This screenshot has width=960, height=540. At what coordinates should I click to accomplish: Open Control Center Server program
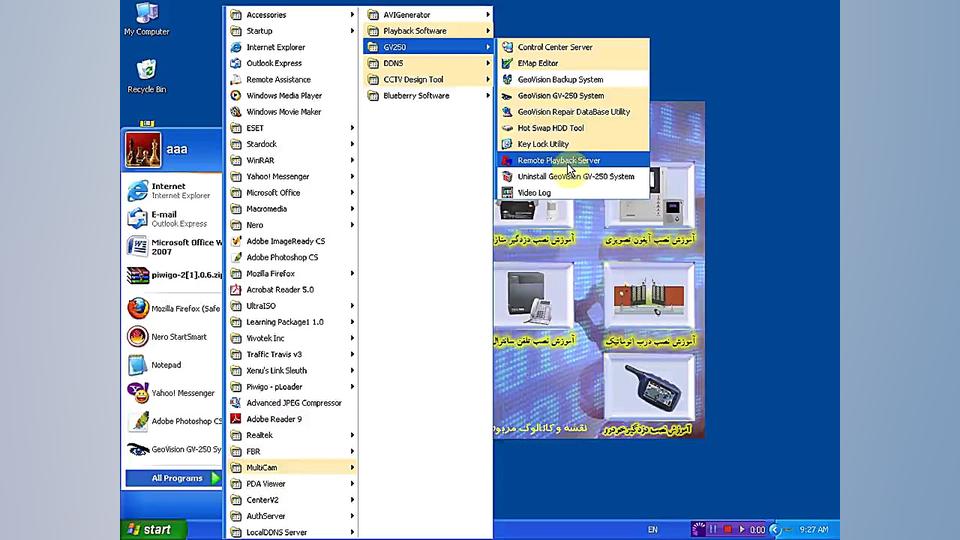(x=573, y=47)
